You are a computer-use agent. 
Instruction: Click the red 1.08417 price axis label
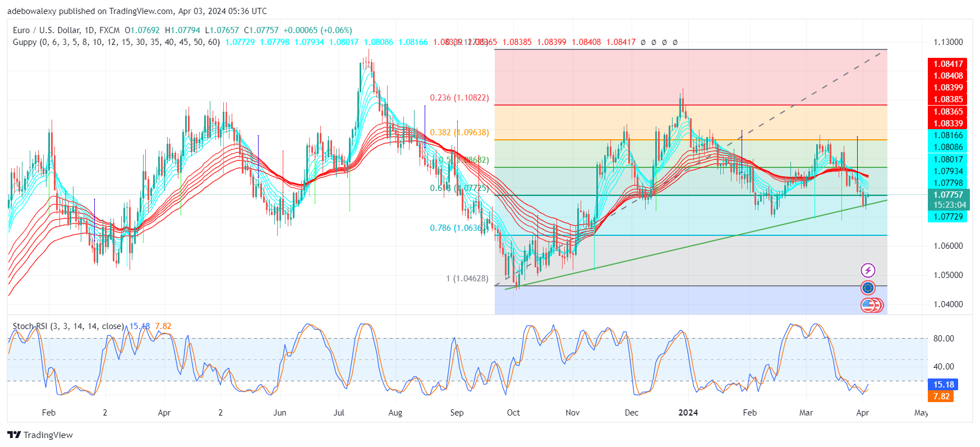click(948, 64)
